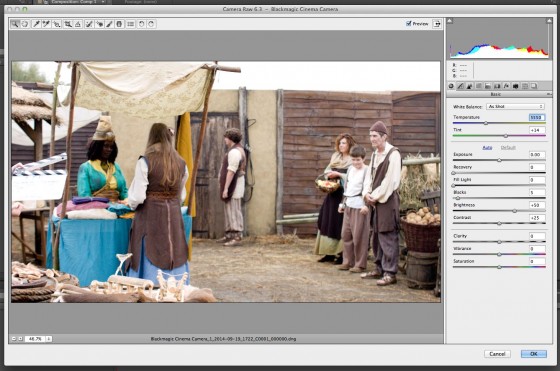Select the Spot Removal tool
The width and height of the screenshot is (560, 371).
tap(89, 24)
